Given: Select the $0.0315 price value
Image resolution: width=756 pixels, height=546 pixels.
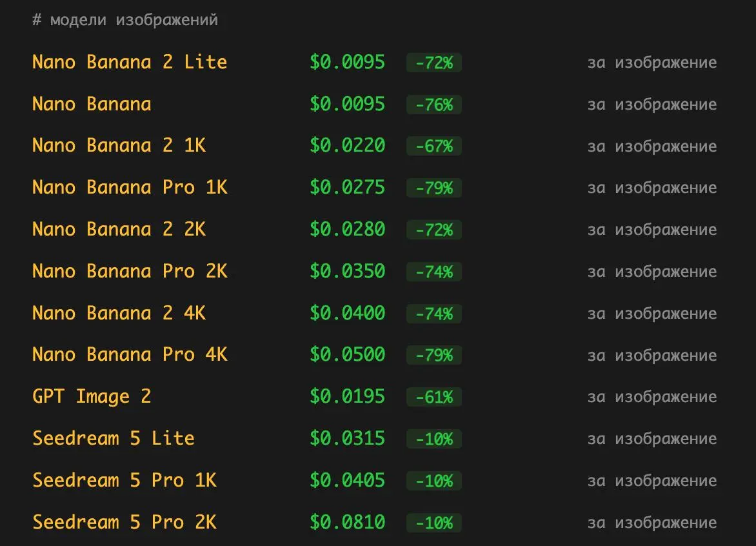Looking at the screenshot, I should click(347, 439).
